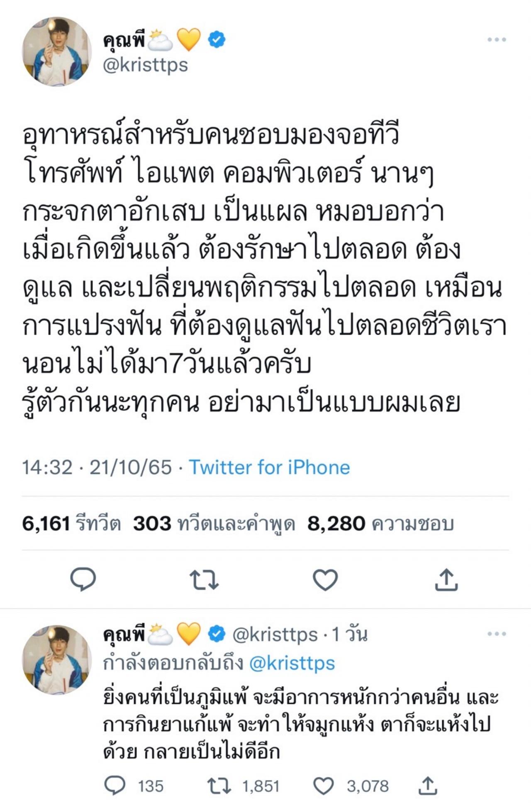Viewport: 531px width, 812px height.
Task: Click the verified badge on main tweet
Action: point(217,40)
